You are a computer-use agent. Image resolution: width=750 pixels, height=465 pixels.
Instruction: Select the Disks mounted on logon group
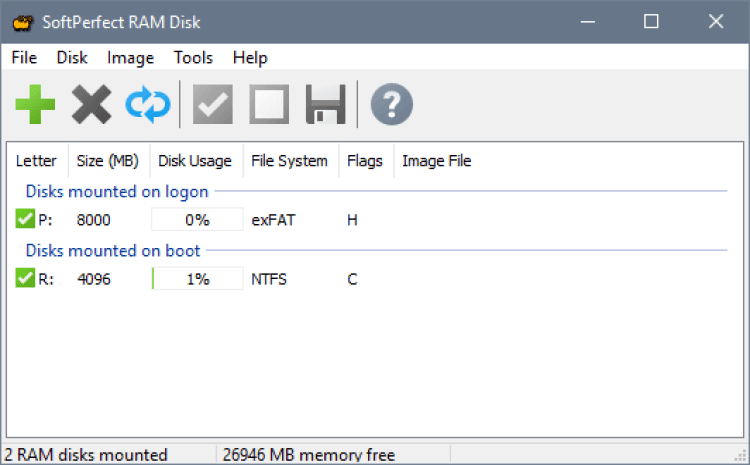coord(117,191)
